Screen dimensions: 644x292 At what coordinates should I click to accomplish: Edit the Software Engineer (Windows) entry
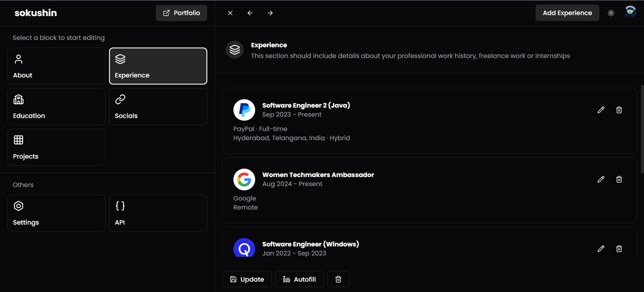[601, 249]
